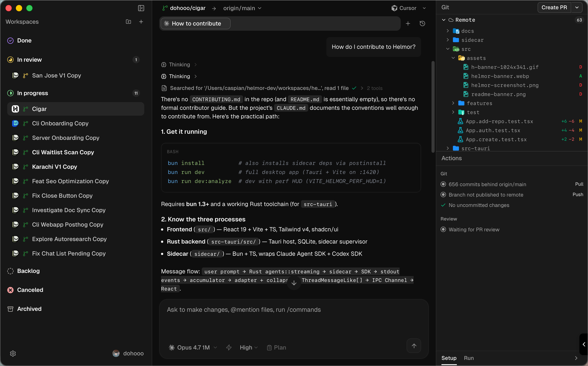Image resolution: width=588 pixels, height=366 pixels.
Task: Open the origin/main branch dropdown
Action: pos(242,8)
